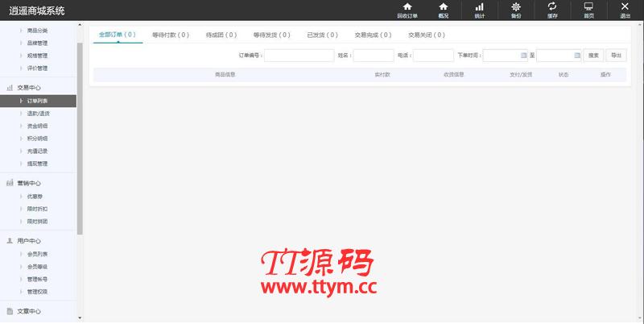Click 营销中心 gift icon in sidebar
Viewport: 644px width, 324px height.
click(10, 183)
